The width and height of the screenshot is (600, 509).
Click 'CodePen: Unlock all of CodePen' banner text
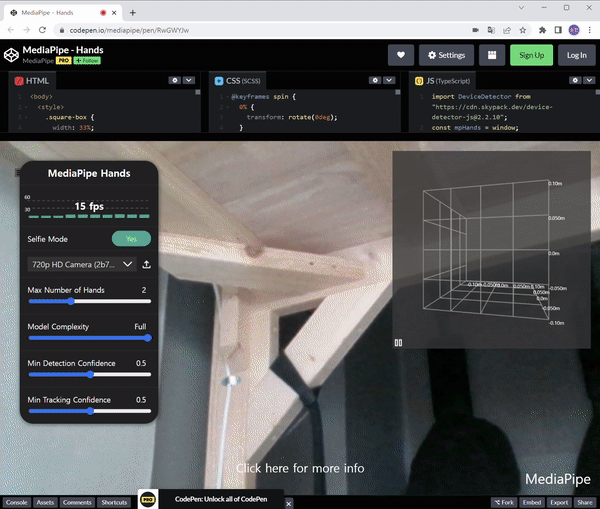pos(221,499)
